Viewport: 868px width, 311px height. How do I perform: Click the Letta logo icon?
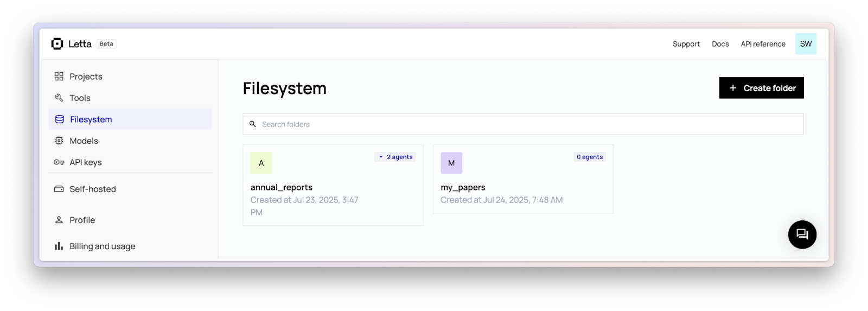(57, 44)
